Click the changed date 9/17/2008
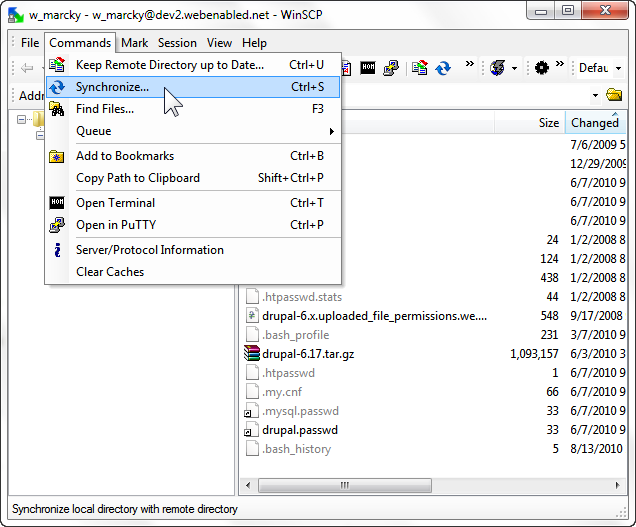 point(596,316)
